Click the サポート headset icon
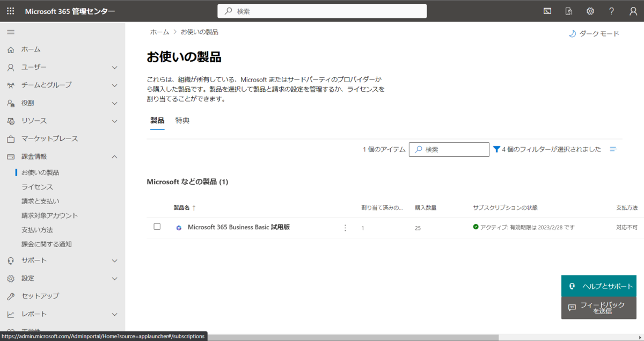The image size is (644, 341). [x=11, y=260]
